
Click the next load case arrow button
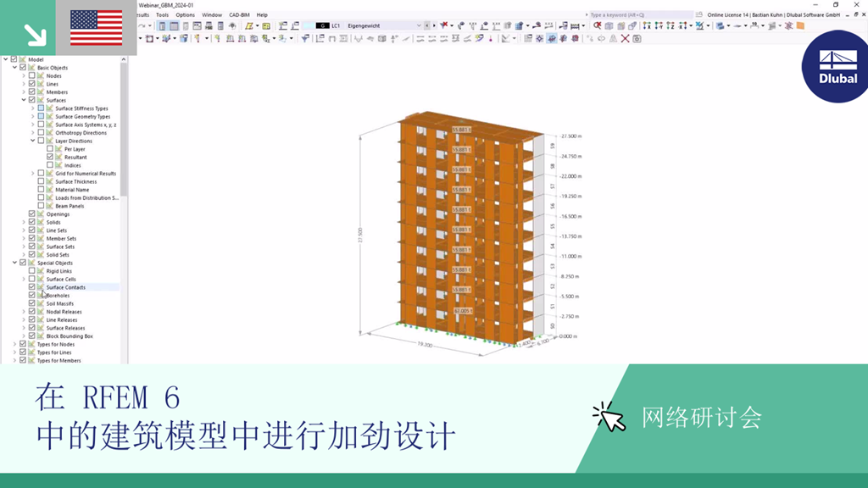coord(434,26)
